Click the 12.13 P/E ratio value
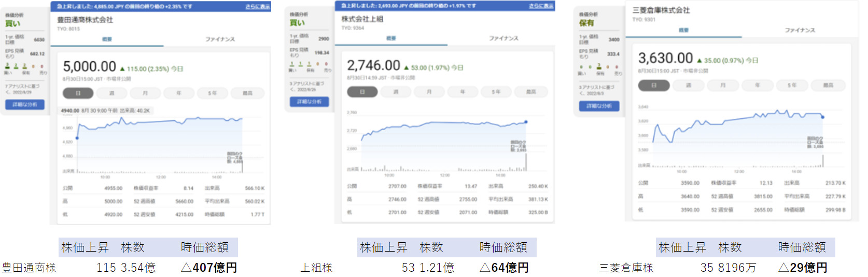 (766, 183)
